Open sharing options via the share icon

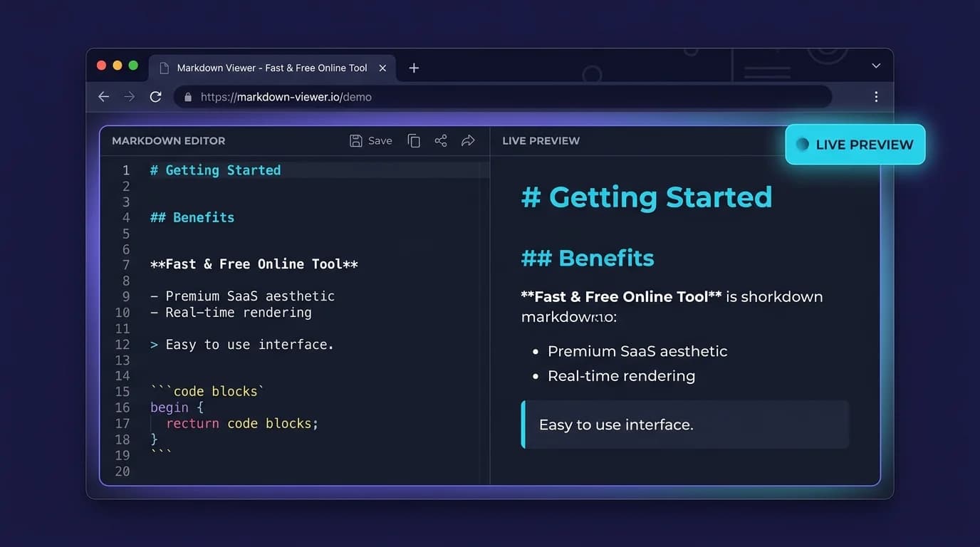coord(440,140)
